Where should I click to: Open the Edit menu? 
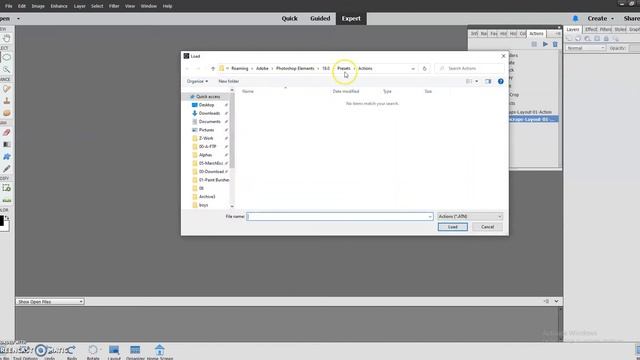22,6
